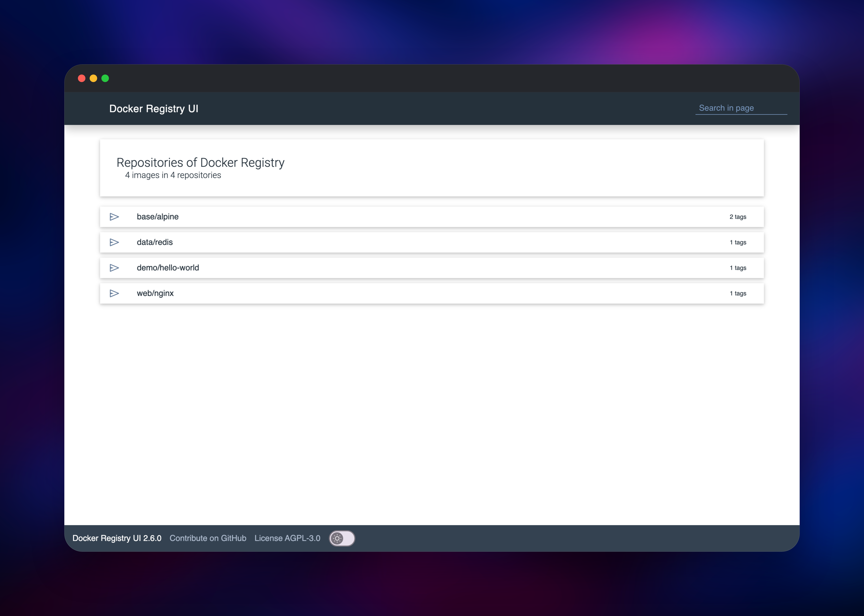Click Docker Registry UI 2.6.0 footer link
The width and height of the screenshot is (864, 616).
point(117,538)
